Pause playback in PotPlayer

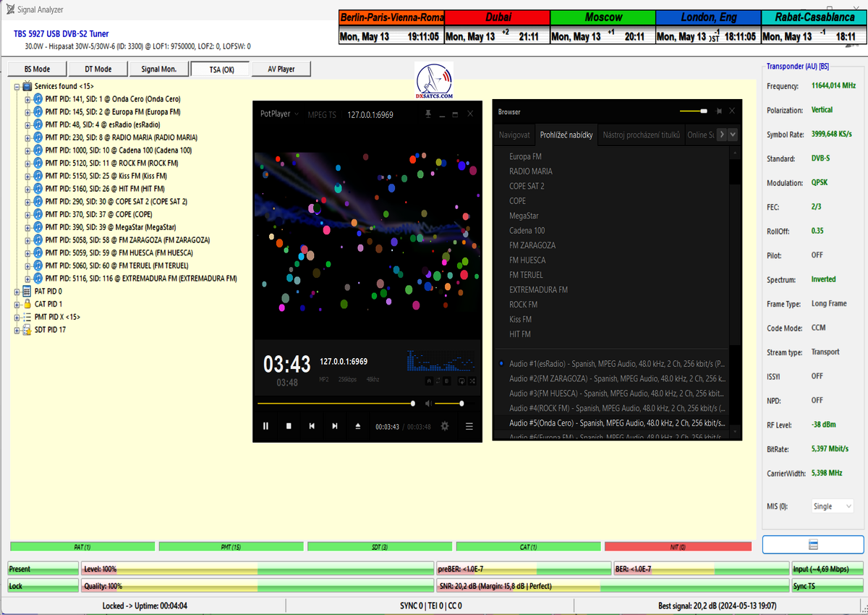[265, 426]
